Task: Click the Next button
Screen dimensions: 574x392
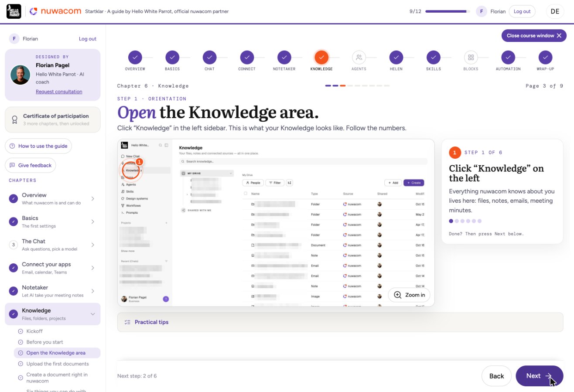Action: (x=539, y=376)
